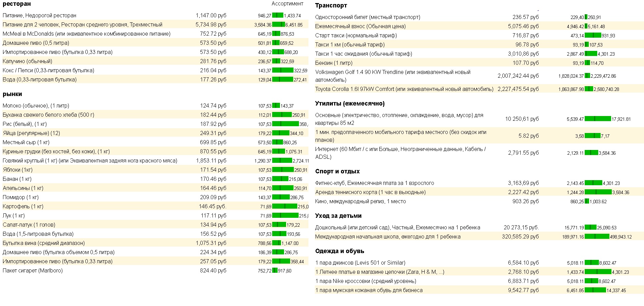This screenshot has height=306, width=644.
Task: Click the 'Местный сыр (1 кг)' label
Action: 26,142
